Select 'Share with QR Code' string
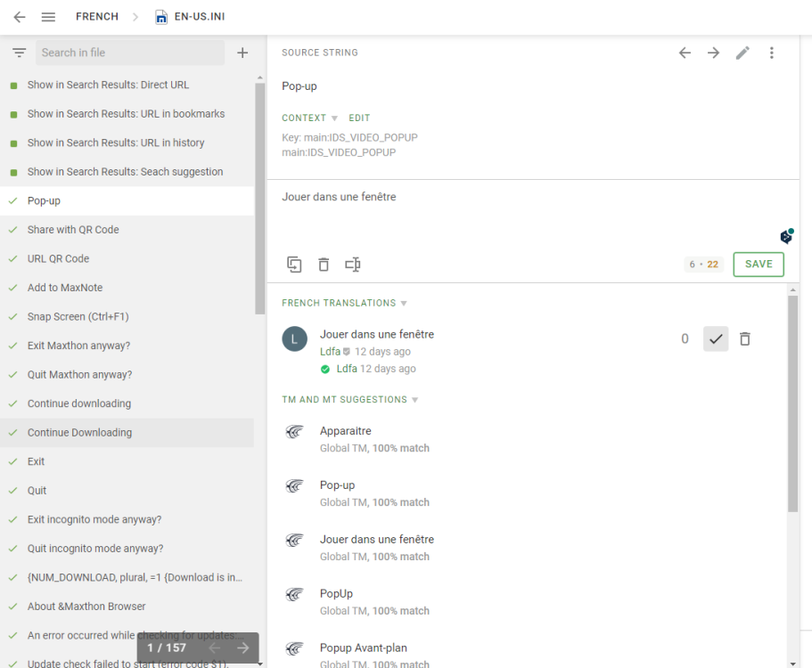The height and width of the screenshot is (668, 812). (x=73, y=230)
